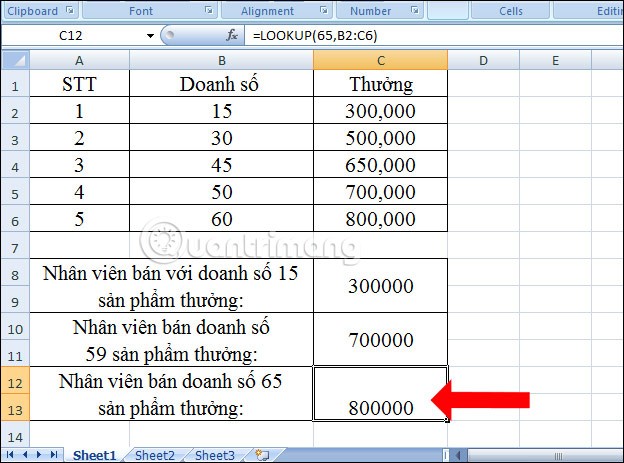This screenshot has width=624, height=463.
Task: Click label '59 sản phẩm thưởng:'
Action: (x=172, y=354)
